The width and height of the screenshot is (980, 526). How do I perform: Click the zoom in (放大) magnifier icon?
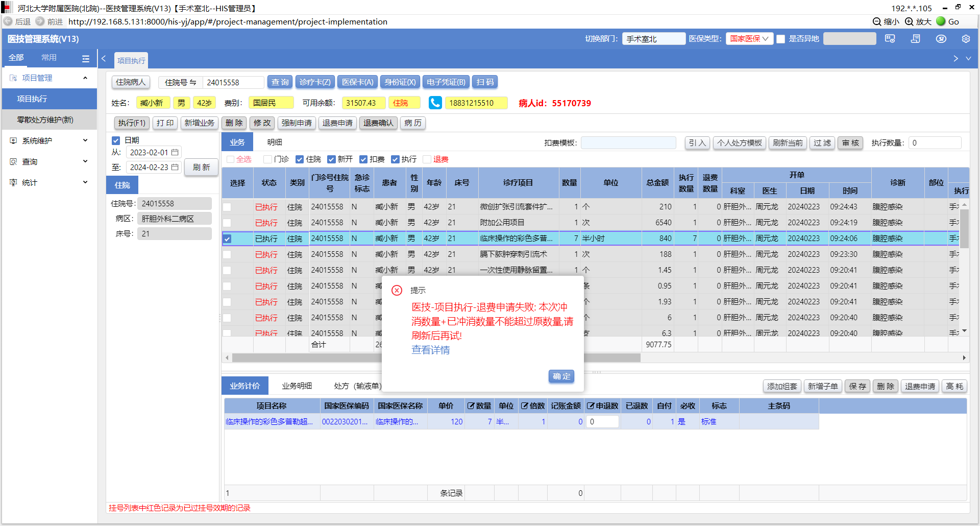coord(909,21)
